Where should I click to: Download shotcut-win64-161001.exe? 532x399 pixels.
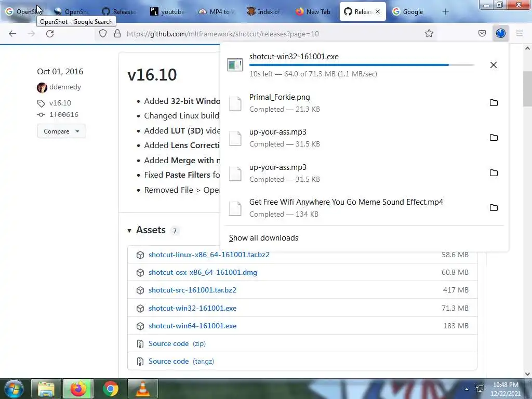[x=192, y=326]
